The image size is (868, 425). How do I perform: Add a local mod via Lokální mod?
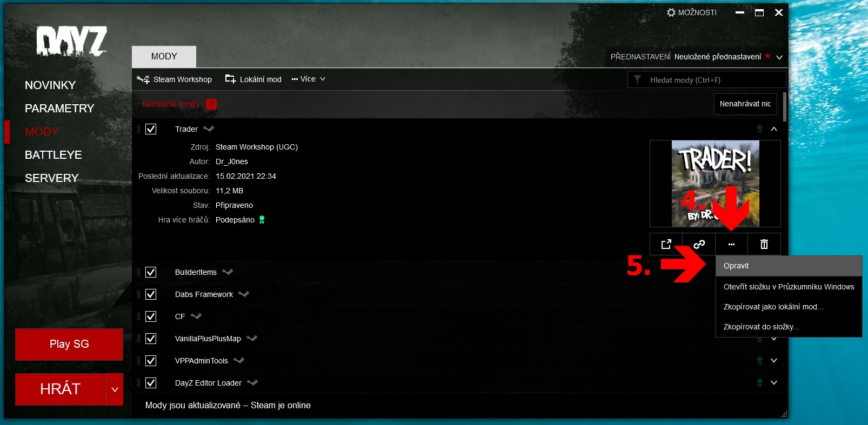253,79
